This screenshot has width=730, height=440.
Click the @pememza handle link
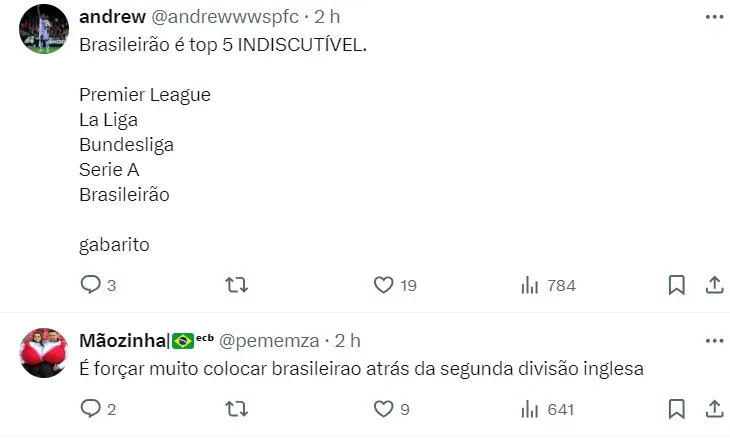pos(268,341)
